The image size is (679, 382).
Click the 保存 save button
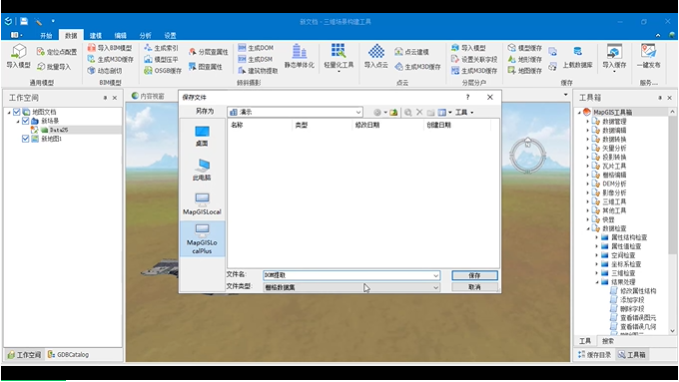tap(475, 275)
